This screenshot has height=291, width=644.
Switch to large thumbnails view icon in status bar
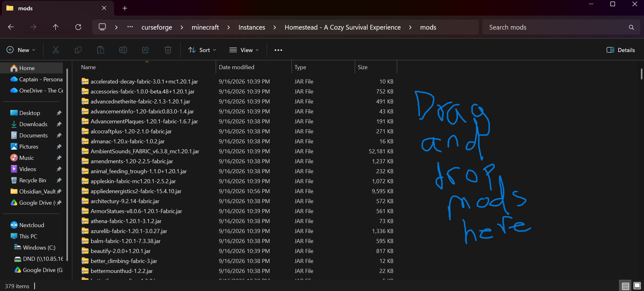click(637, 286)
